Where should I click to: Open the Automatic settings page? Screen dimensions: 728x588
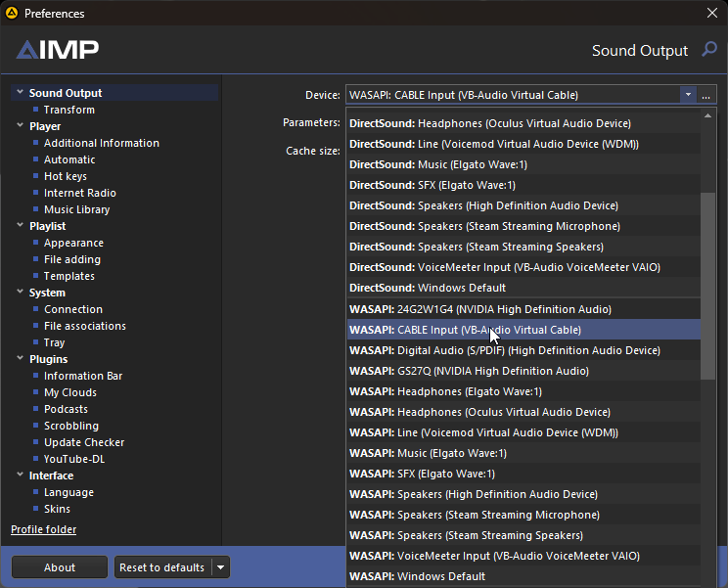(69, 159)
